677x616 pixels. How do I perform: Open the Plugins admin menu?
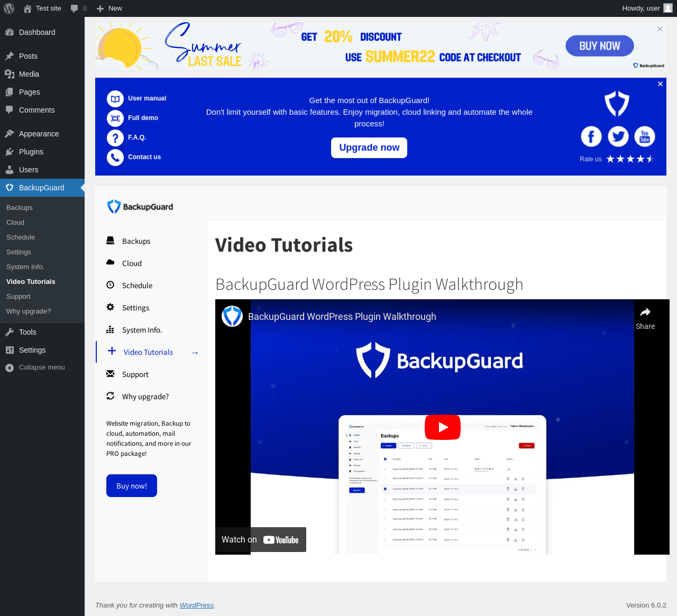[42, 152]
